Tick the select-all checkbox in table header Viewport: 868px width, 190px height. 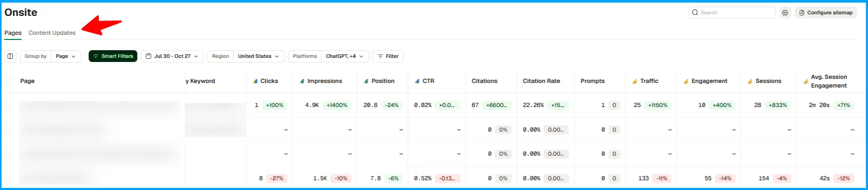coord(8,81)
